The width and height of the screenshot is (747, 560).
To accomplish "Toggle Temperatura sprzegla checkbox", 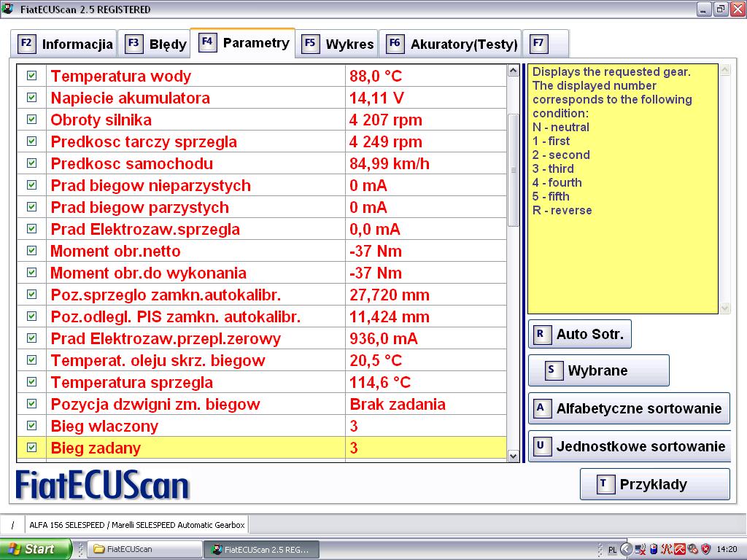I will point(32,382).
